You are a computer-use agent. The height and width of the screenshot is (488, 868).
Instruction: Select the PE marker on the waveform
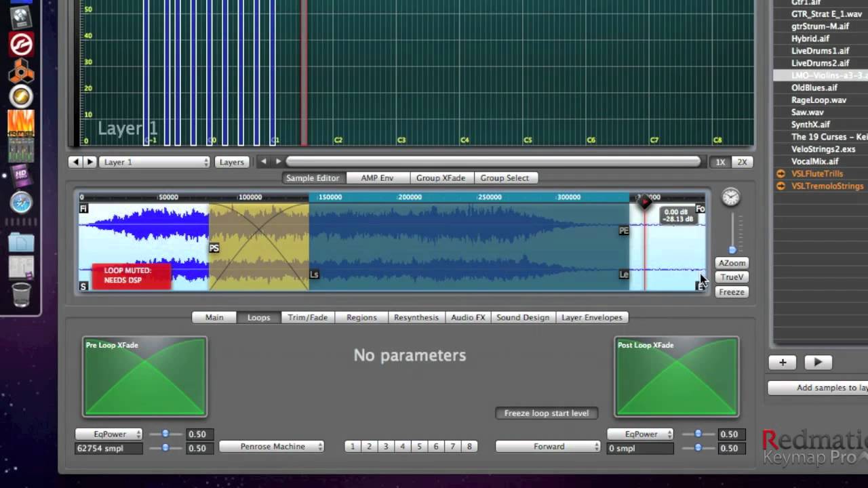click(x=624, y=231)
